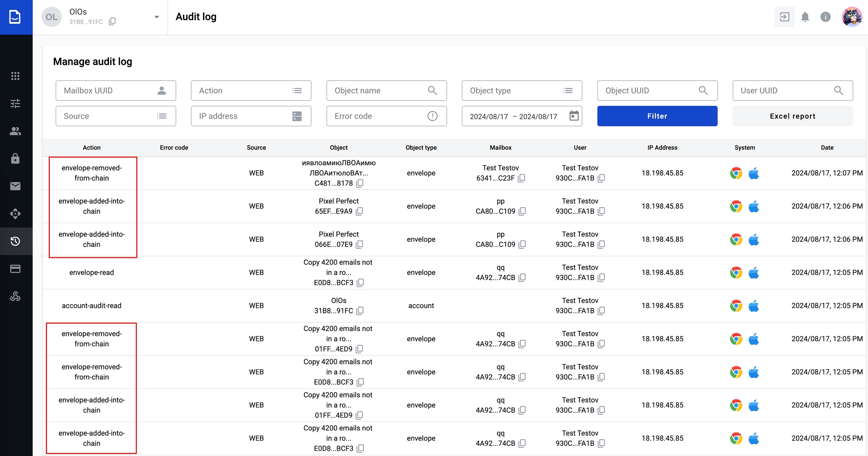Click the Filter button
This screenshot has height=456, width=868.
coord(657,116)
